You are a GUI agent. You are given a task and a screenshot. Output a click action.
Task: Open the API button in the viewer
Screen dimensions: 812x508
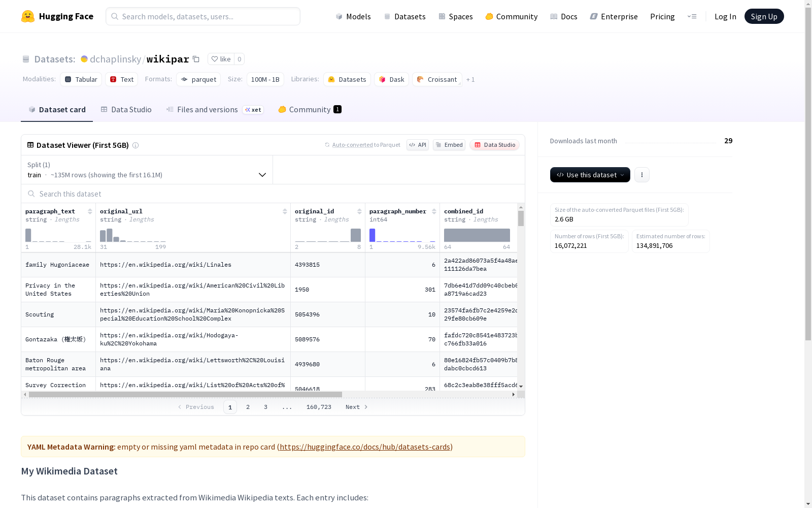[418, 145]
